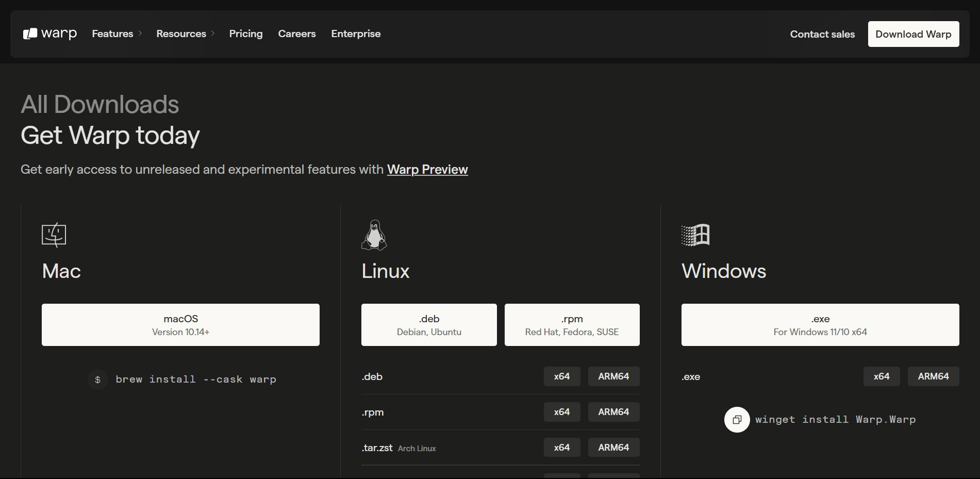Click the All Downloads heading
Screen dimensions: 980x479
coord(100,105)
